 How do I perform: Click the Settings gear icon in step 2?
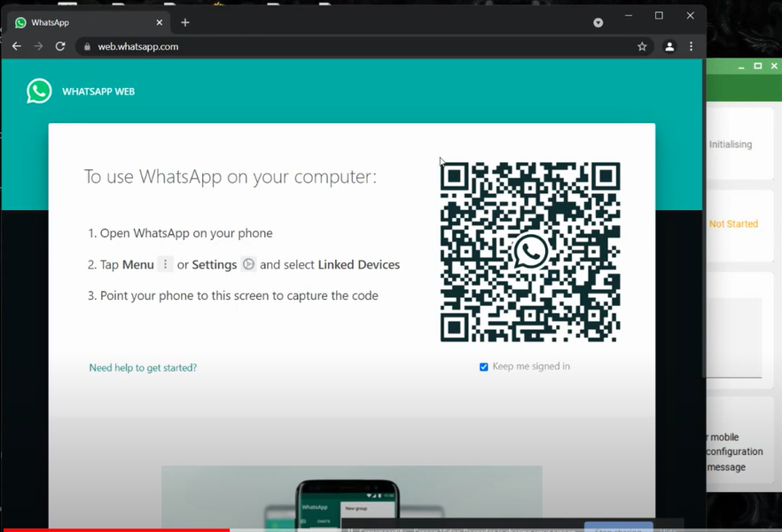click(248, 264)
